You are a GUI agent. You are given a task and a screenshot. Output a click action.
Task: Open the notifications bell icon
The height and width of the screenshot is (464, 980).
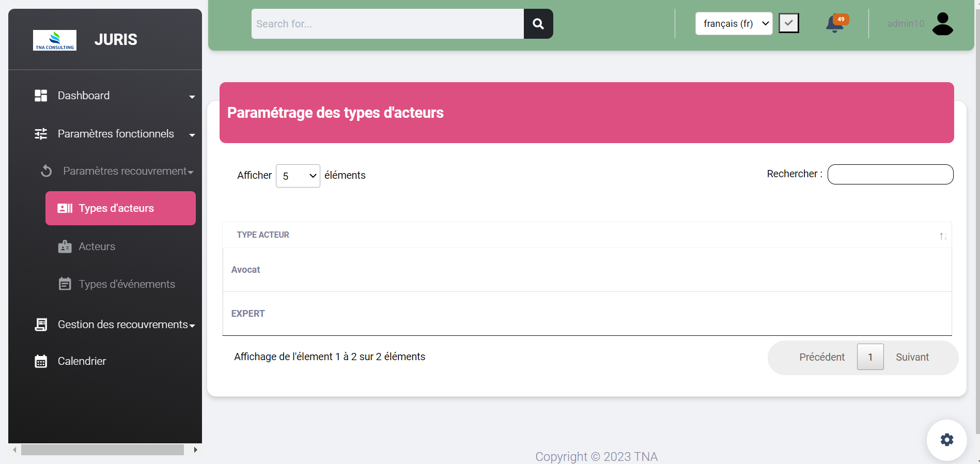pyautogui.click(x=834, y=24)
